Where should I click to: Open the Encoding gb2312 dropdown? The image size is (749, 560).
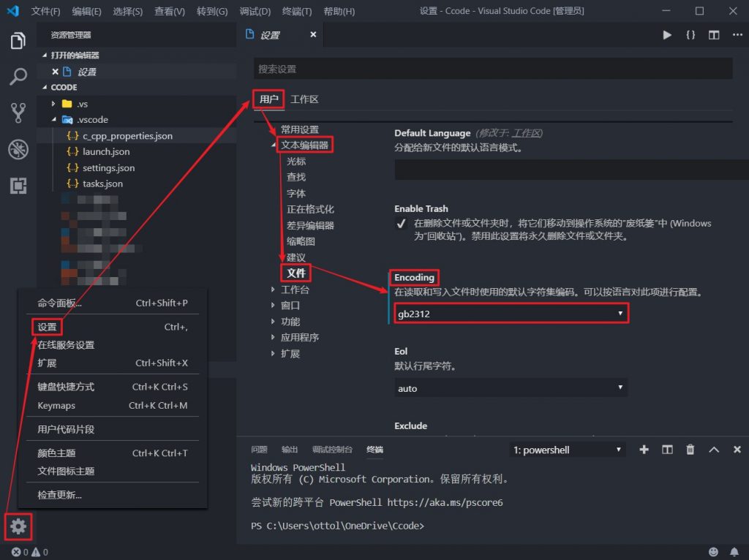[x=510, y=314]
